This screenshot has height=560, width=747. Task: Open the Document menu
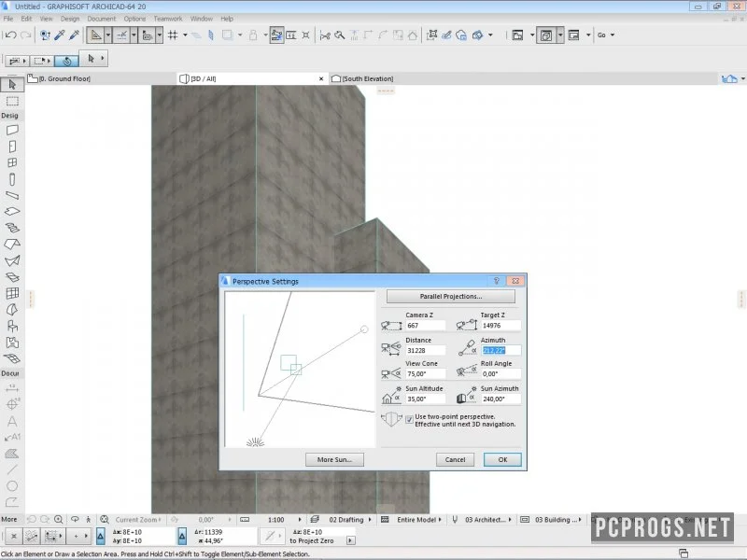101,19
